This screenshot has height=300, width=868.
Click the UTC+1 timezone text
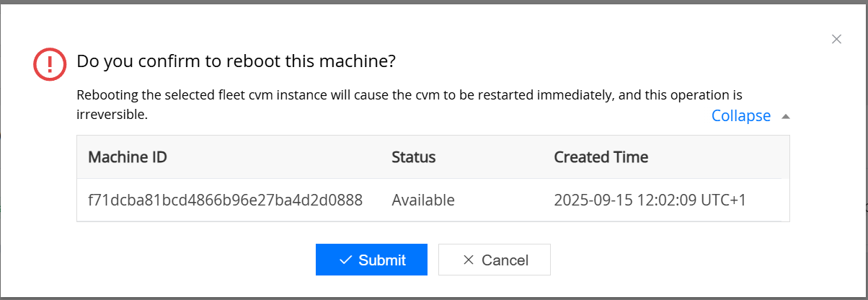(x=726, y=200)
